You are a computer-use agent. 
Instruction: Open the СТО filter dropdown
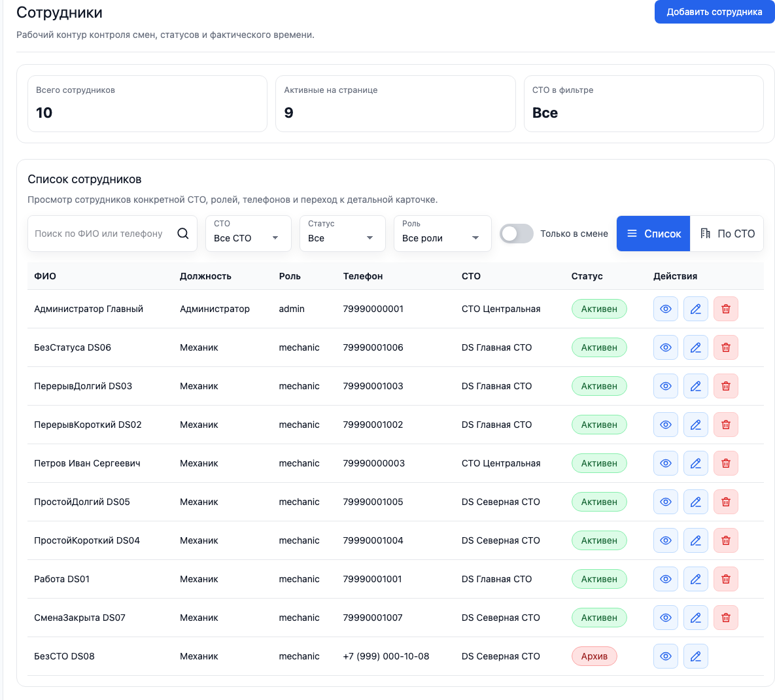click(248, 234)
